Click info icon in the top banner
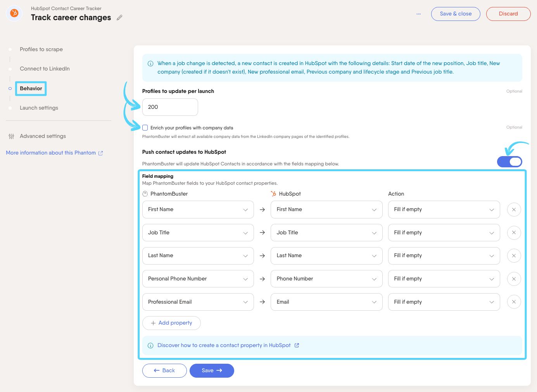 (x=150, y=64)
